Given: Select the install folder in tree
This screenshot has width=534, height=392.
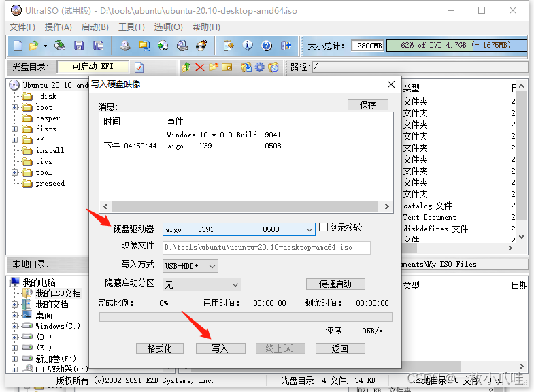Looking at the screenshot, I should [x=50, y=150].
